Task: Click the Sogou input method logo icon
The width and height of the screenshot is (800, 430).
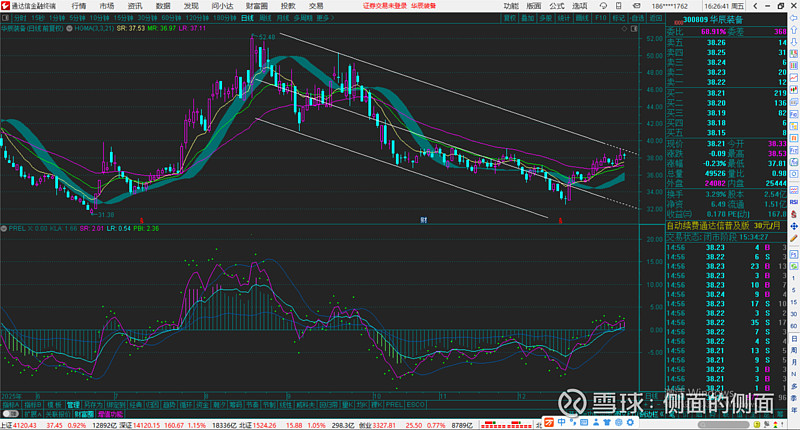Action: pos(549,422)
